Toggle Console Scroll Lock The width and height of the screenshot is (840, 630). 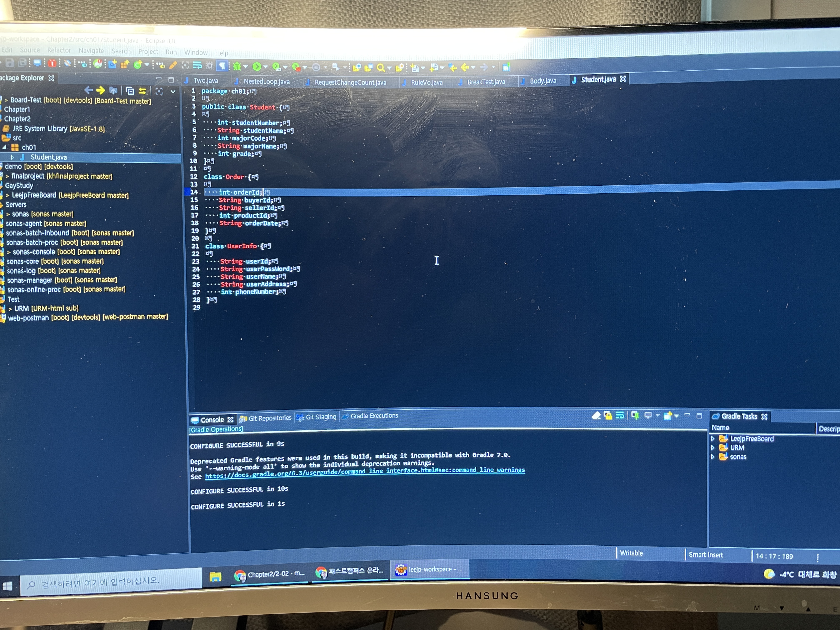pyautogui.click(x=608, y=415)
